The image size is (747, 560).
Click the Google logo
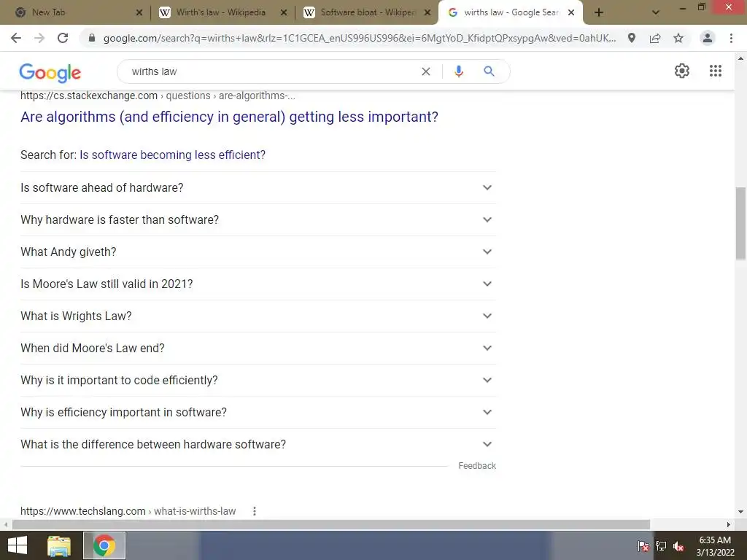tap(50, 72)
